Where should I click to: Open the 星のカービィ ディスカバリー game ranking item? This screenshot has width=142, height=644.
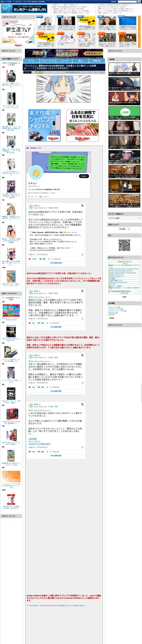point(11,312)
